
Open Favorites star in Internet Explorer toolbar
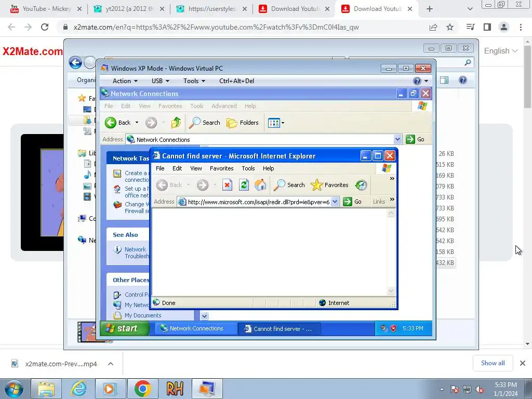(329, 185)
